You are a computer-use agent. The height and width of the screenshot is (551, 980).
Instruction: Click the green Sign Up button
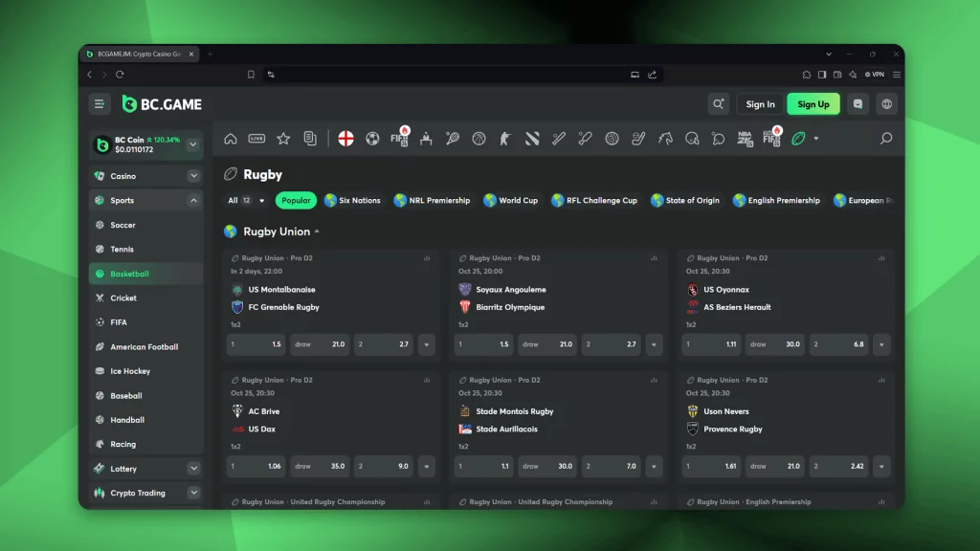[x=813, y=104]
